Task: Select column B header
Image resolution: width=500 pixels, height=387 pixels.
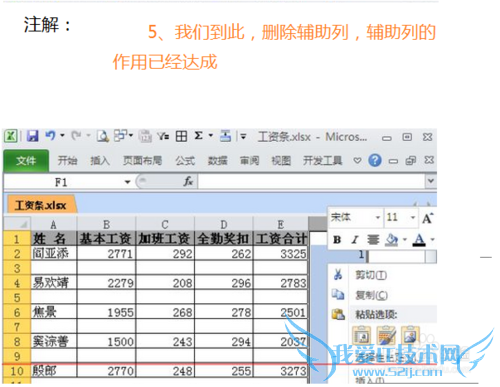Action: [x=106, y=225]
